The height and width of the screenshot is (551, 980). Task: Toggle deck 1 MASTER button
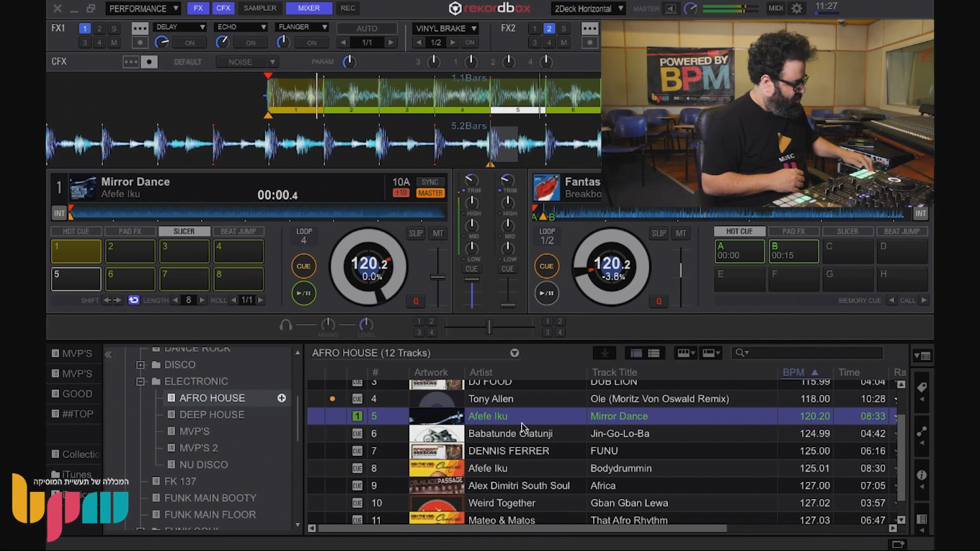click(x=430, y=193)
